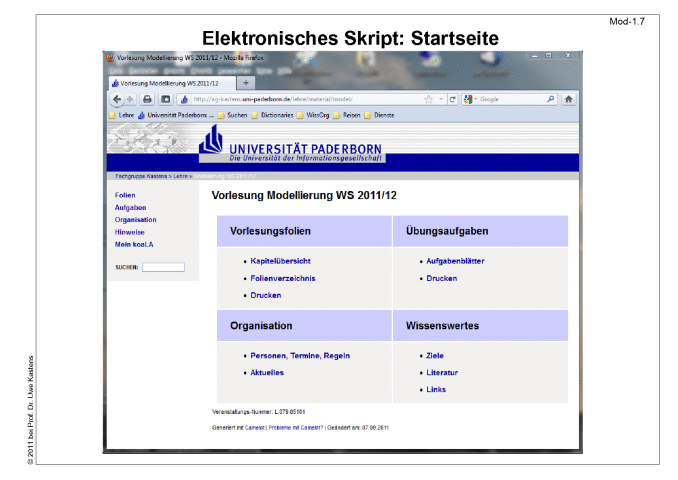Open Mein koaLA in the left sidebar
The width and height of the screenshot is (678, 480).
coord(134,244)
